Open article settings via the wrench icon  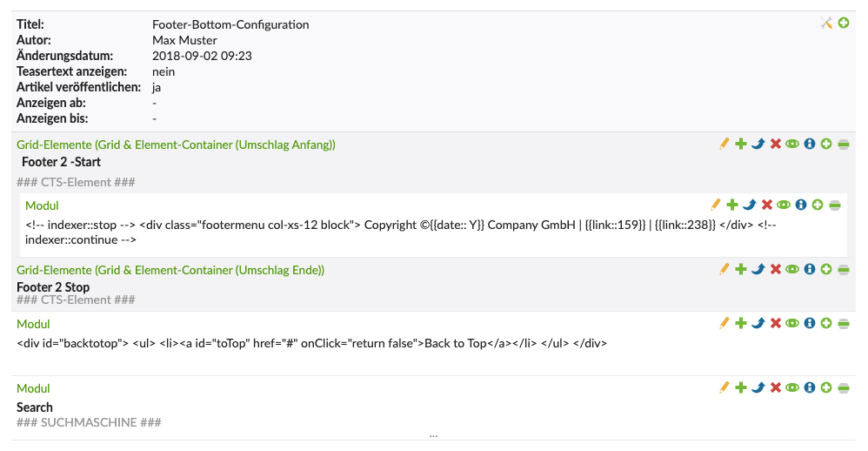click(x=826, y=23)
